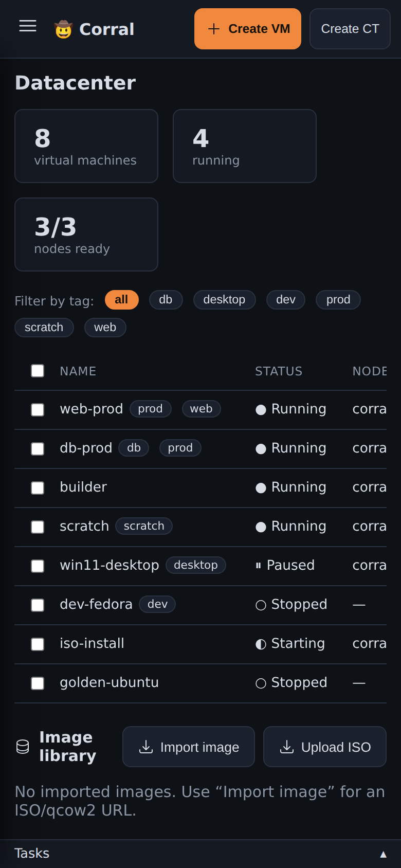Open the iso-install VM name
The width and height of the screenshot is (401, 868).
pos(92,644)
